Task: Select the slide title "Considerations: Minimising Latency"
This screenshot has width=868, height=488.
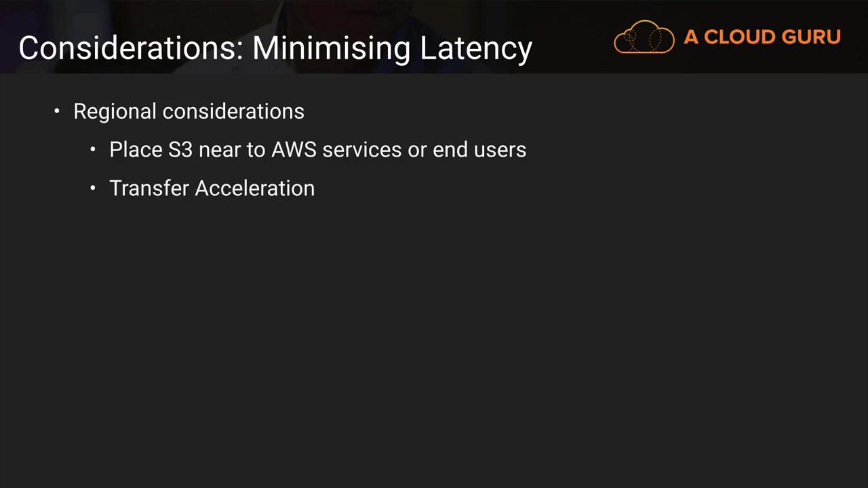Action: point(275,48)
